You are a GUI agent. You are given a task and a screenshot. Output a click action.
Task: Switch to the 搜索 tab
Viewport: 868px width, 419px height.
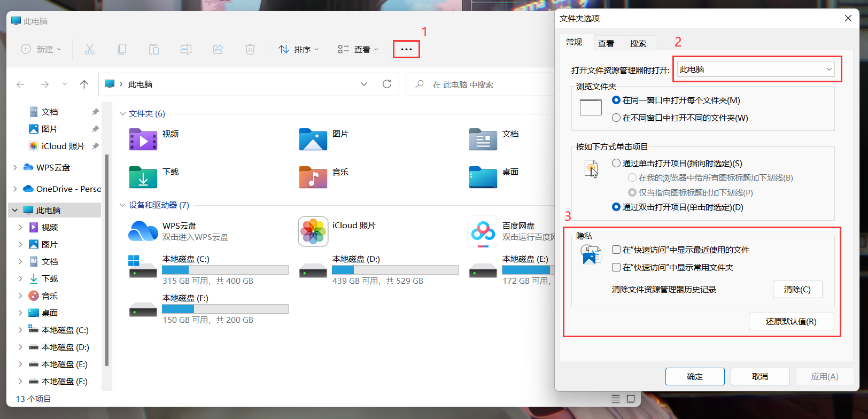click(639, 43)
